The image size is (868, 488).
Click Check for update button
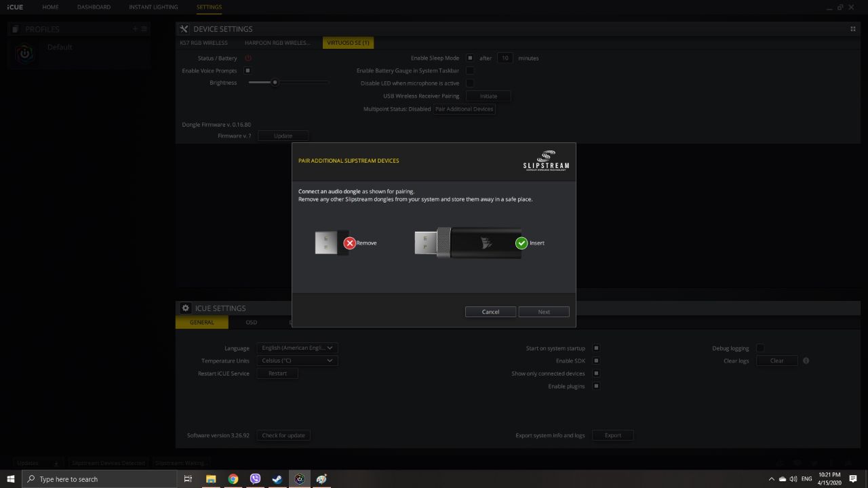click(x=283, y=435)
